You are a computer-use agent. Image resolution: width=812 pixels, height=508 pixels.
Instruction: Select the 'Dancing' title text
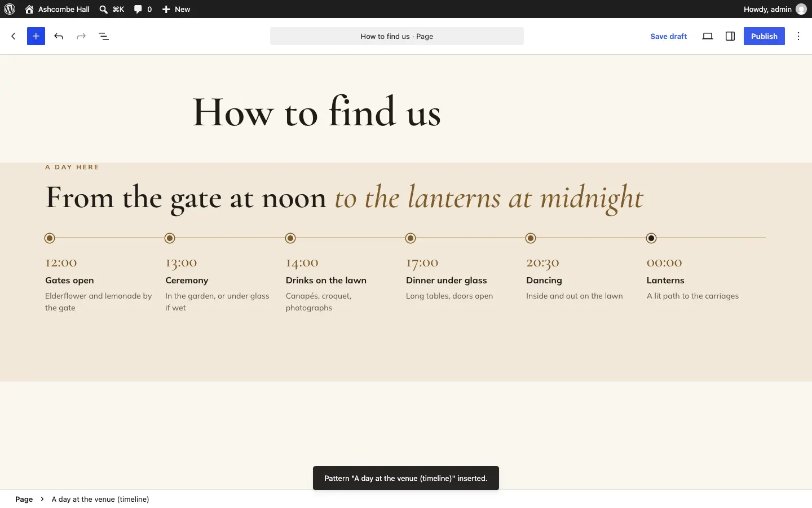point(544,281)
